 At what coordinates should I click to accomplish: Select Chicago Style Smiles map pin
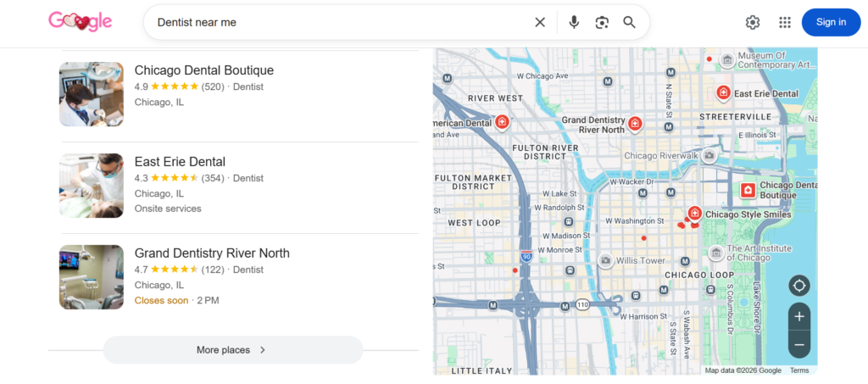tap(694, 213)
